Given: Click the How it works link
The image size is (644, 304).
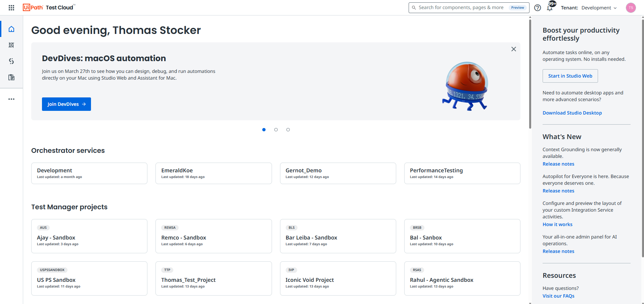Looking at the screenshot, I should click(x=557, y=224).
